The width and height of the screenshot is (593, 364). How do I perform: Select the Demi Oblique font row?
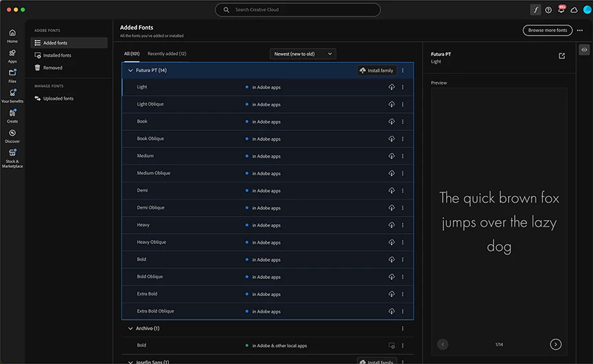[x=268, y=208]
